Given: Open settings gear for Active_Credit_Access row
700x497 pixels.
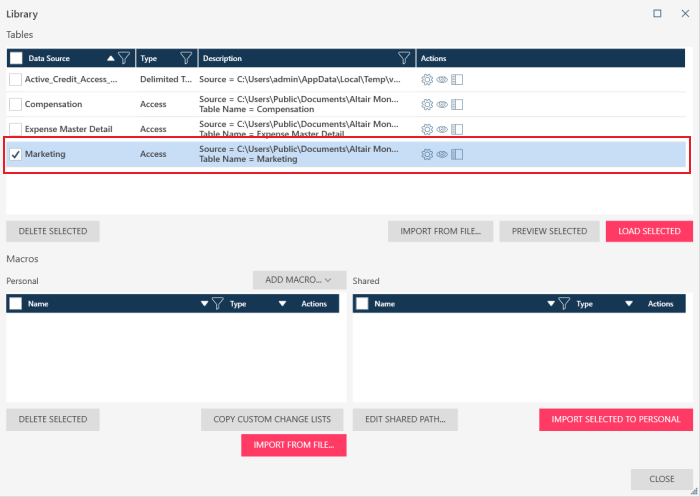Looking at the screenshot, I should click(427, 79).
